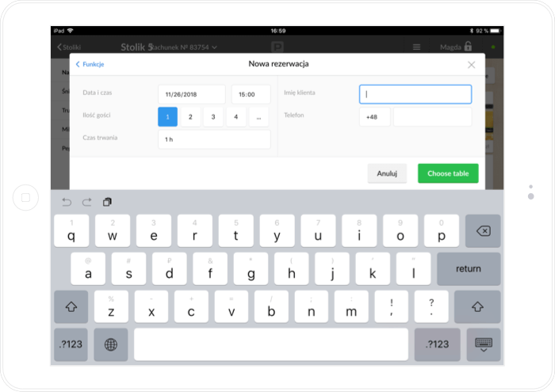Tap the redo arrow above keyboard
Viewport: 555px width, 392px height.
point(86,202)
